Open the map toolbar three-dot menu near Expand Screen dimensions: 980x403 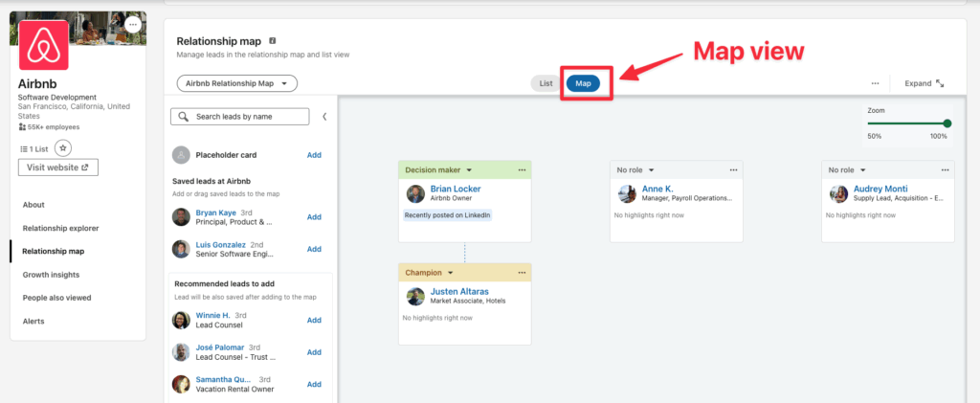[x=875, y=83]
